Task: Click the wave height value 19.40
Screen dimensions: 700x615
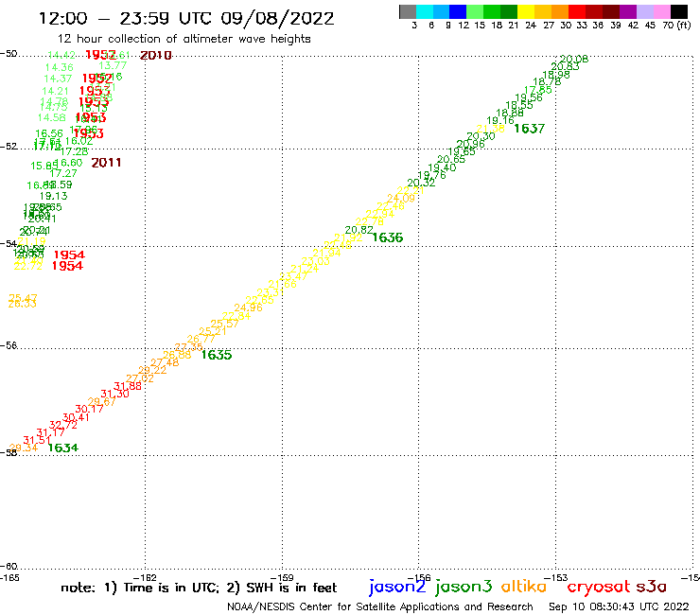Action: (442, 167)
